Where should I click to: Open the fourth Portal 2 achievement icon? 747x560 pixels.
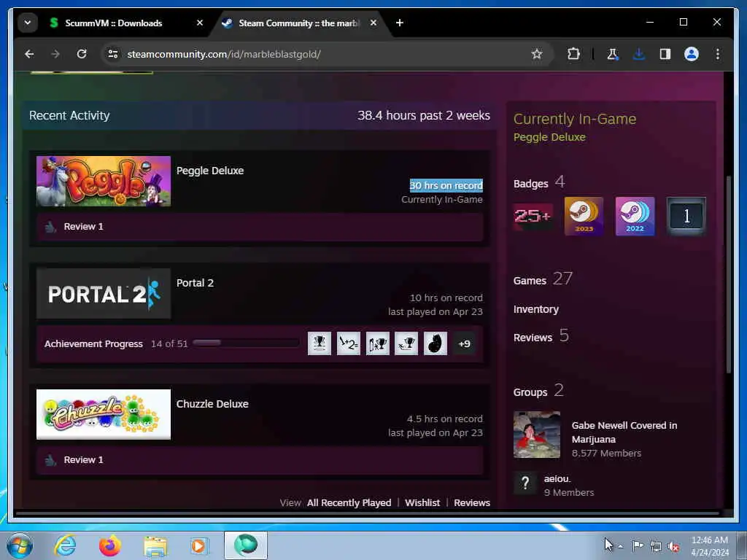(x=406, y=343)
